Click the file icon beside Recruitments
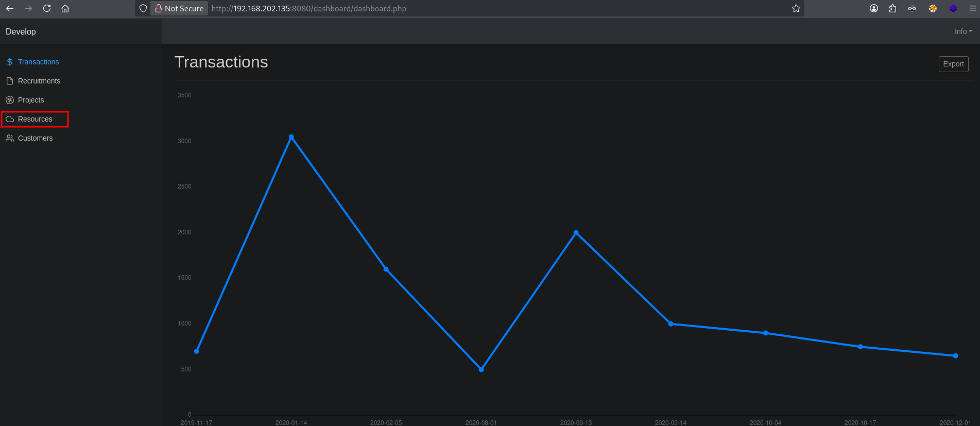This screenshot has height=426, width=980. [10, 81]
